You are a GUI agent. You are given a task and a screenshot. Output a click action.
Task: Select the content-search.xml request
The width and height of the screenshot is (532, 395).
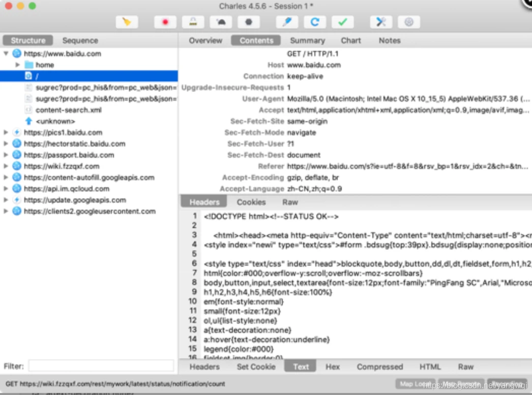pyautogui.click(x=89, y=110)
